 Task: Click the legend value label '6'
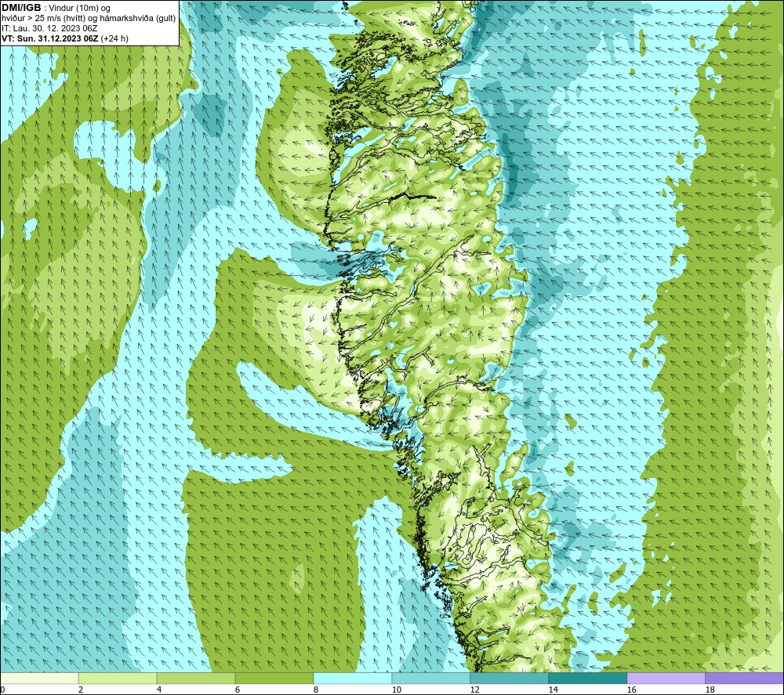tap(238, 690)
